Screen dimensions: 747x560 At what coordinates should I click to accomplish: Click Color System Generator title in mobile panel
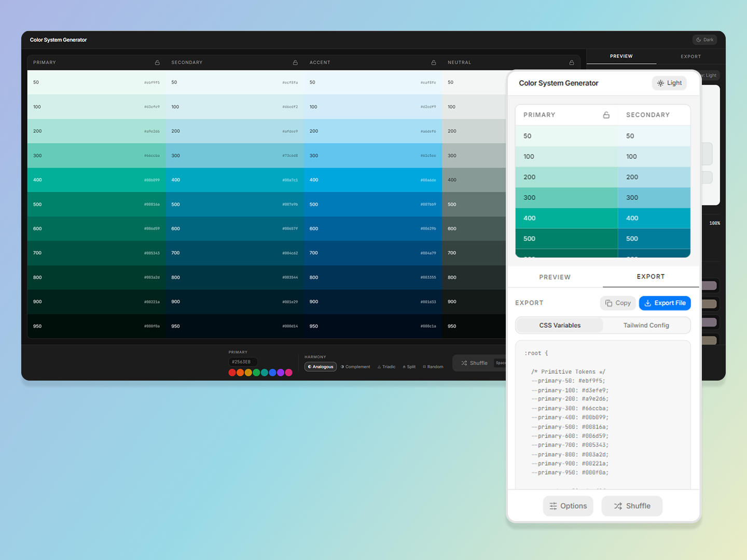559,83
